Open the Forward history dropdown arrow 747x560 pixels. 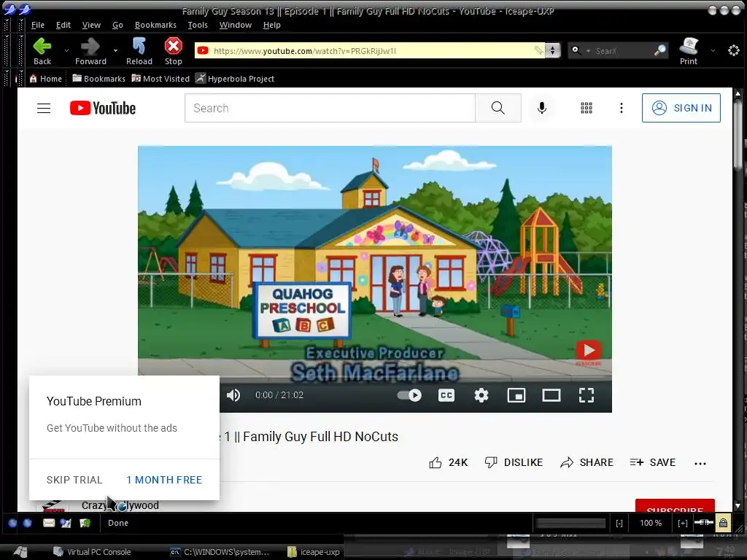[x=115, y=50]
